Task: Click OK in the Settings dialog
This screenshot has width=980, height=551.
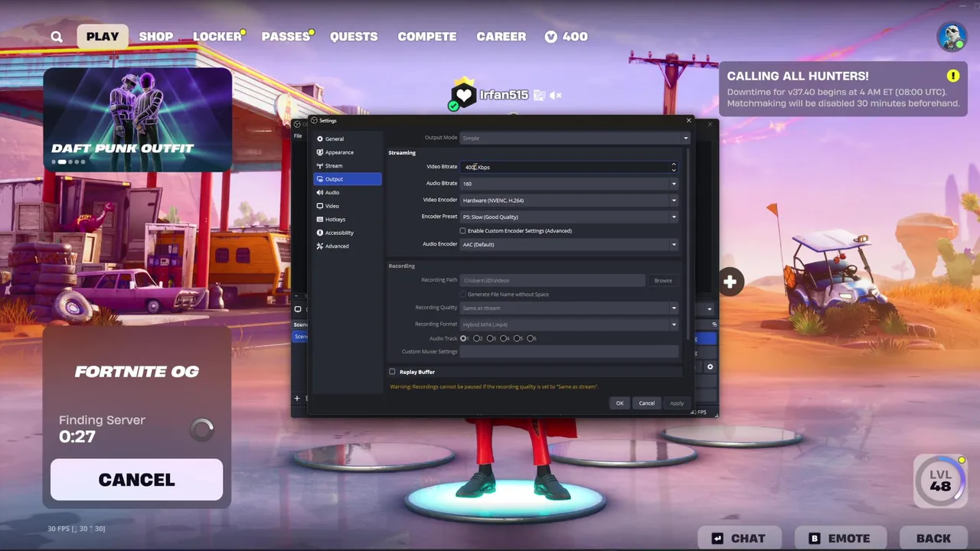Action: [620, 403]
